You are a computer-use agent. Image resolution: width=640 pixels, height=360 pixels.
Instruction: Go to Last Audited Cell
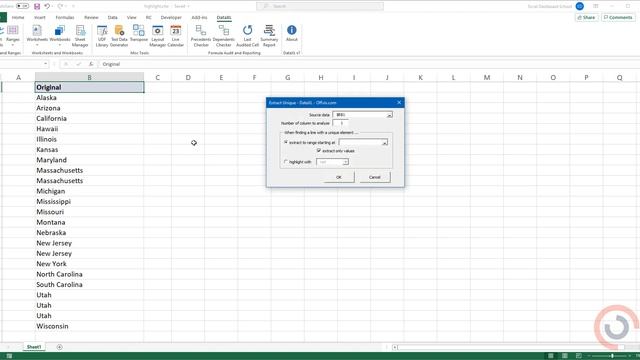[247, 36]
